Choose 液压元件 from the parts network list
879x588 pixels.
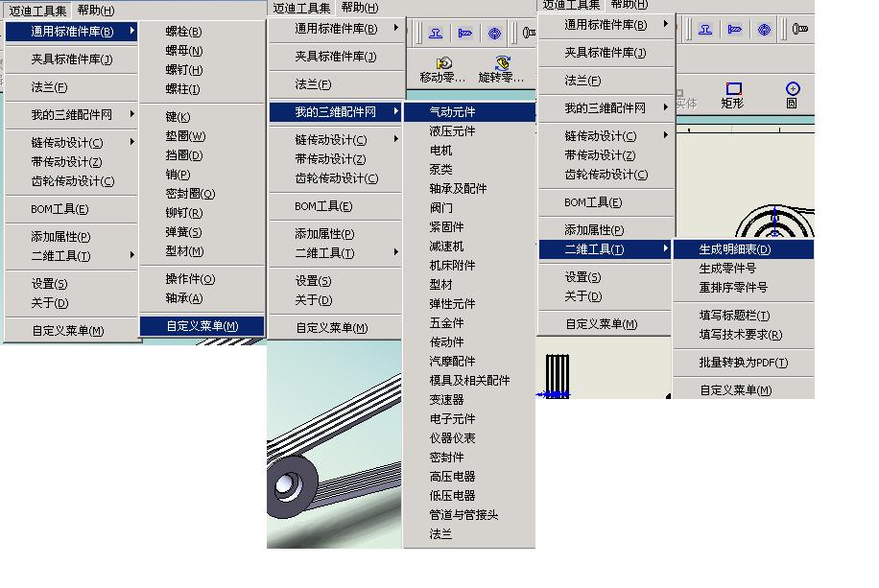pos(452,130)
